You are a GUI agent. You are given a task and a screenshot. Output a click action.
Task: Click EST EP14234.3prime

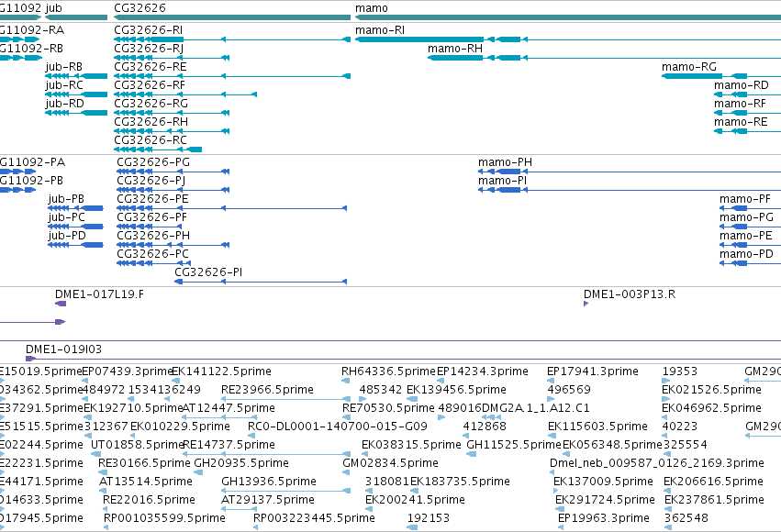click(x=483, y=371)
